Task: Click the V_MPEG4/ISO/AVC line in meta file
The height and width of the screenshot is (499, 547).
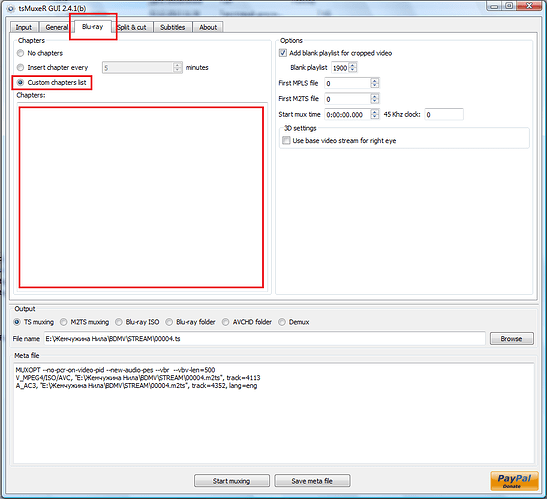Action: pos(138,378)
